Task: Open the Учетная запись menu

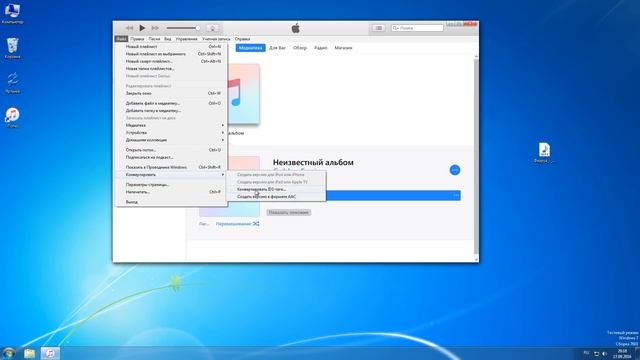Action: pyautogui.click(x=216, y=39)
